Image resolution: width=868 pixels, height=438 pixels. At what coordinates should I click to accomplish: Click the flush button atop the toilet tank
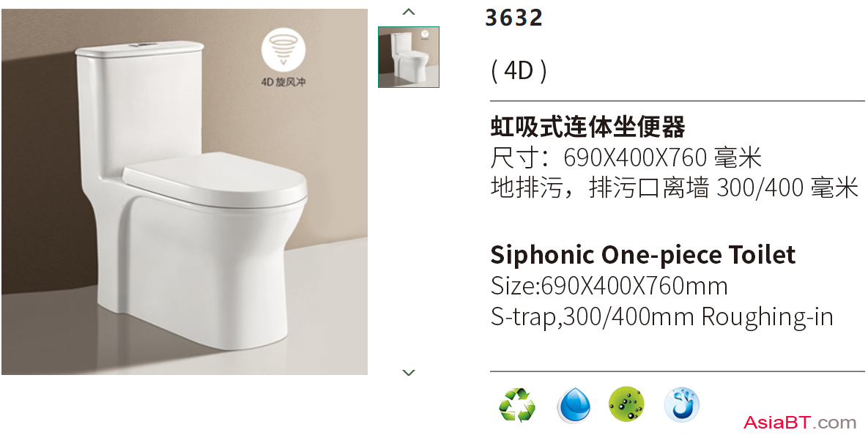click(x=137, y=44)
